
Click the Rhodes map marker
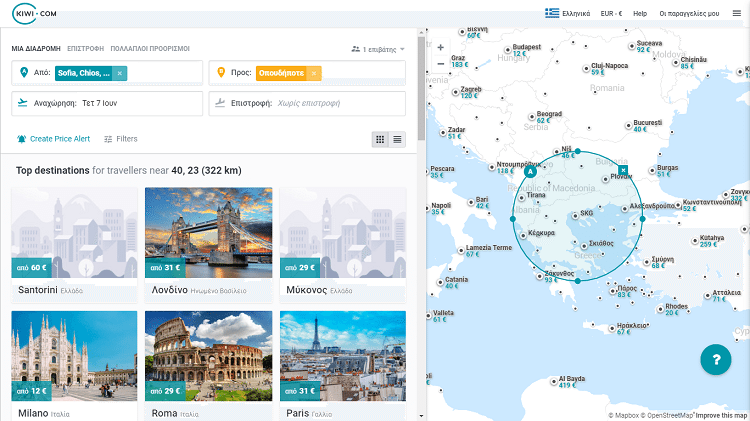pos(661,310)
